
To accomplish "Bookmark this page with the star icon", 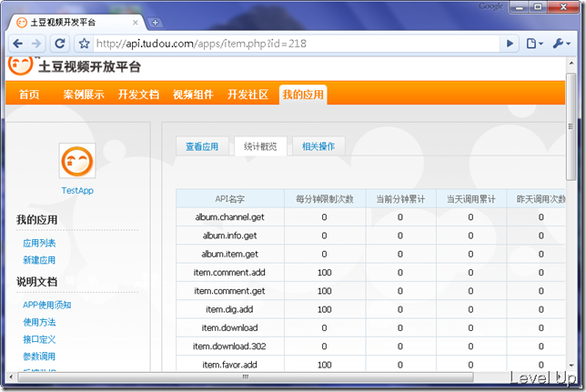I will (x=84, y=44).
